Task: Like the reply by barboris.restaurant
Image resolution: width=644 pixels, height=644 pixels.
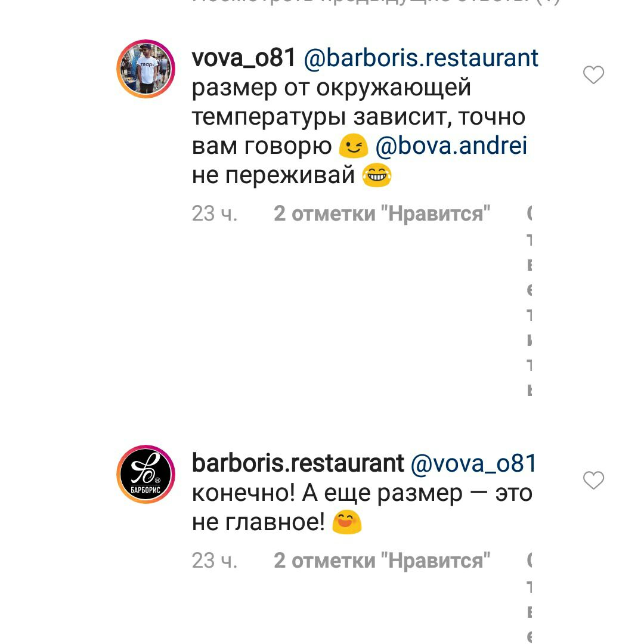Action: 593,480
